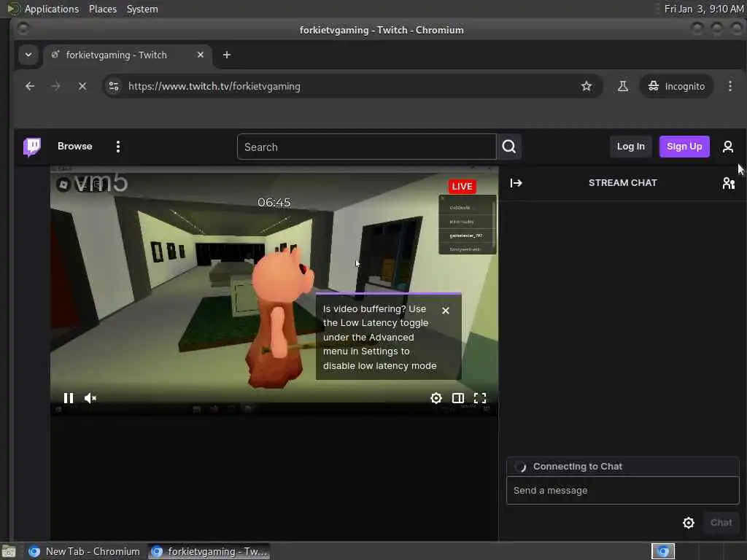Open the Places menu
747x560 pixels.
pos(102,9)
